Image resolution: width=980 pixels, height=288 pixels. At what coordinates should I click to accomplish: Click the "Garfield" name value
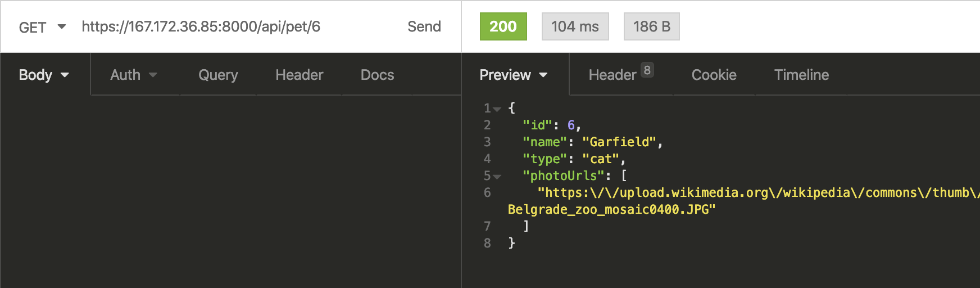pos(619,142)
